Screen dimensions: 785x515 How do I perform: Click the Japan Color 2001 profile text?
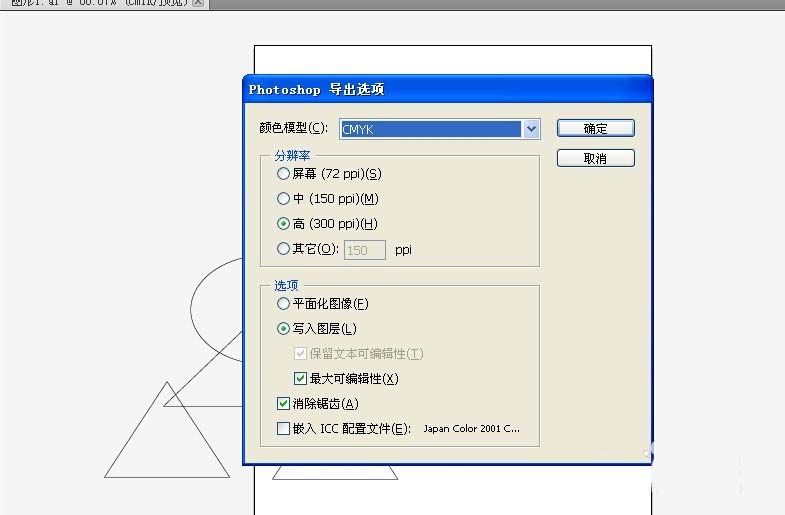pyautogui.click(x=472, y=428)
